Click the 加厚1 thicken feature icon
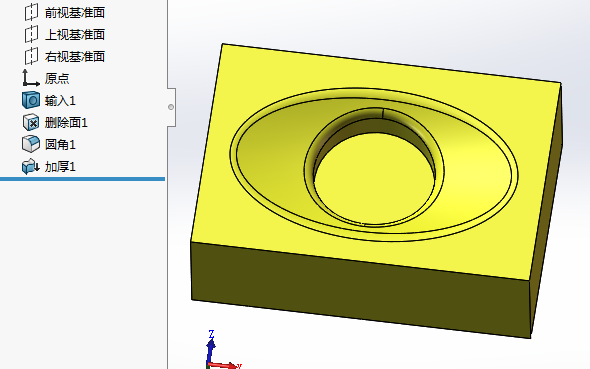This screenshot has height=369, width=590. click(31, 167)
